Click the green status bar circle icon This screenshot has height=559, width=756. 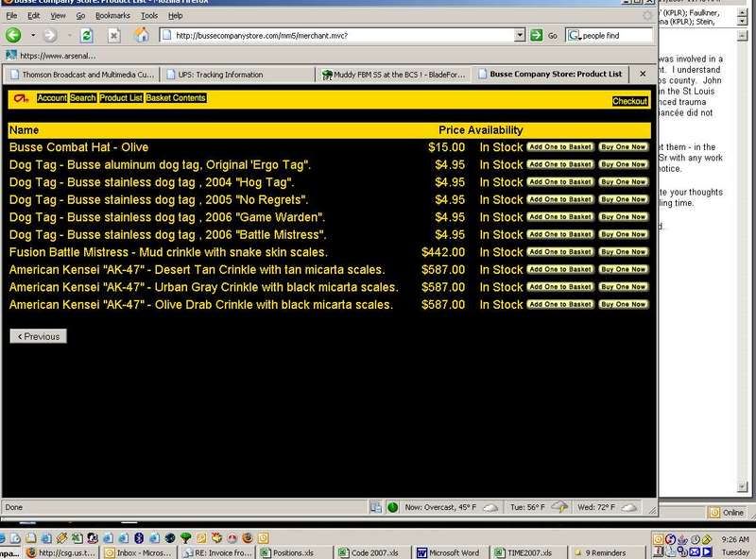(393, 507)
